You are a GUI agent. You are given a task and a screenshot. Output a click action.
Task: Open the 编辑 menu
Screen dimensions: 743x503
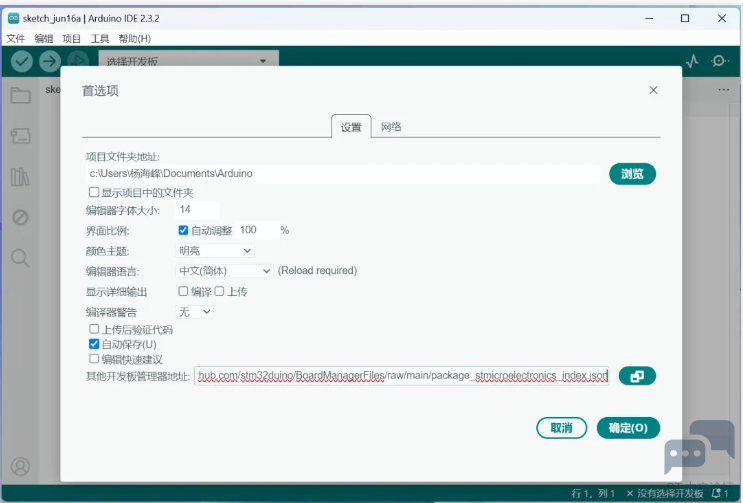point(44,38)
